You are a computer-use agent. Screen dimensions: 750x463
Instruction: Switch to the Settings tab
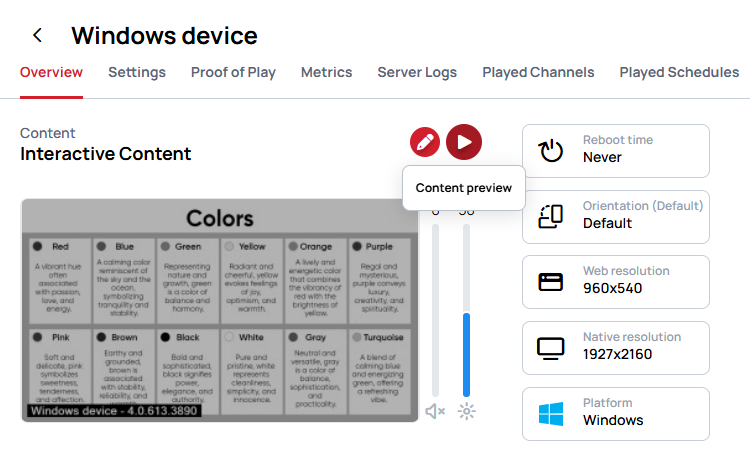point(137,72)
